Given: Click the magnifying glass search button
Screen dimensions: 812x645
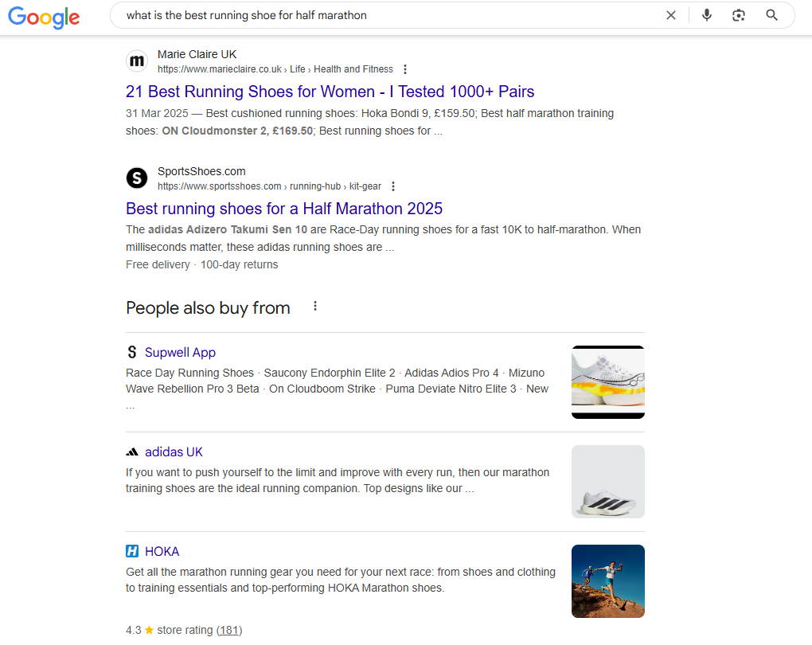Looking at the screenshot, I should point(771,16).
